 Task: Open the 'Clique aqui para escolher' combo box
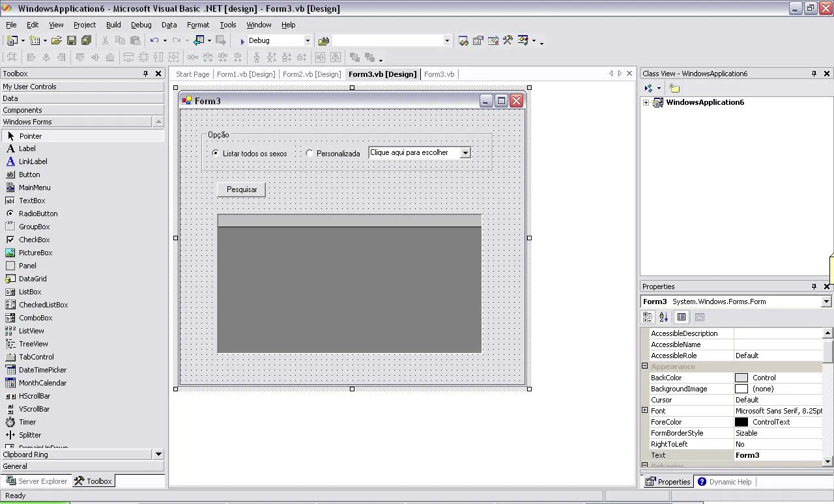[x=465, y=153]
